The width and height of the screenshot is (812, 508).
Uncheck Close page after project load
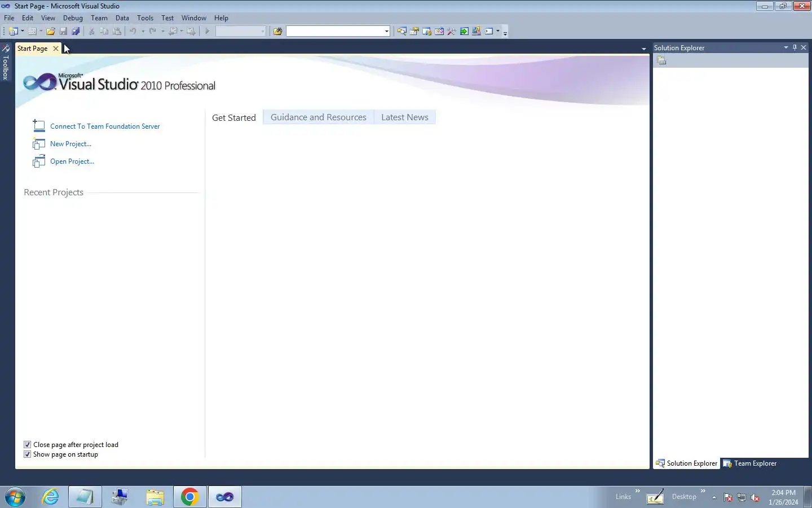(27, 445)
